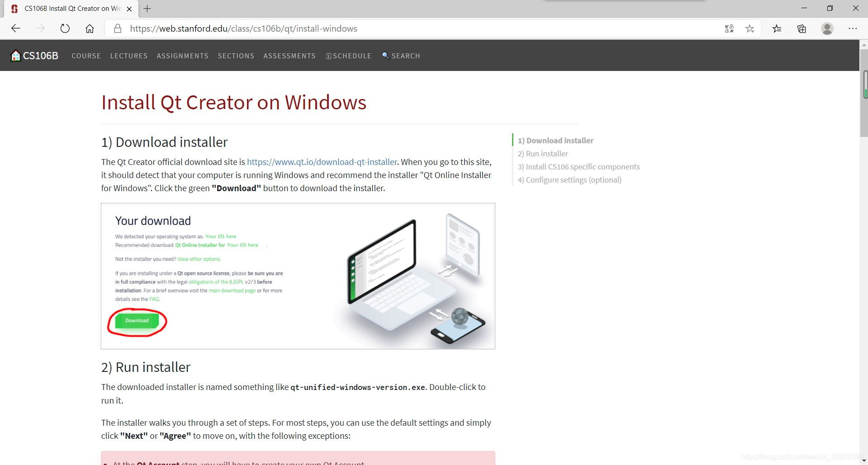Close the CS106B Install Qt tab
Viewport: 868px width, 465px height.
point(129,9)
